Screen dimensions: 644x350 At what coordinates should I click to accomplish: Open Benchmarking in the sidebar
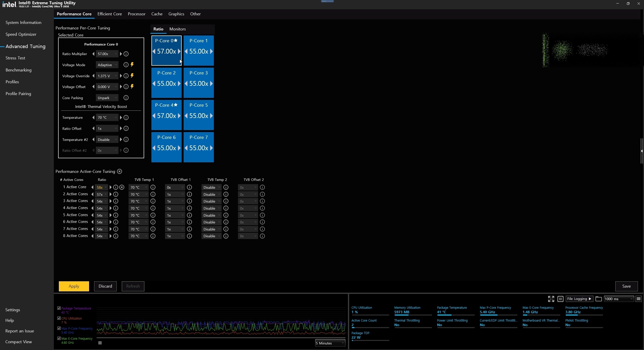pyautogui.click(x=19, y=70)
